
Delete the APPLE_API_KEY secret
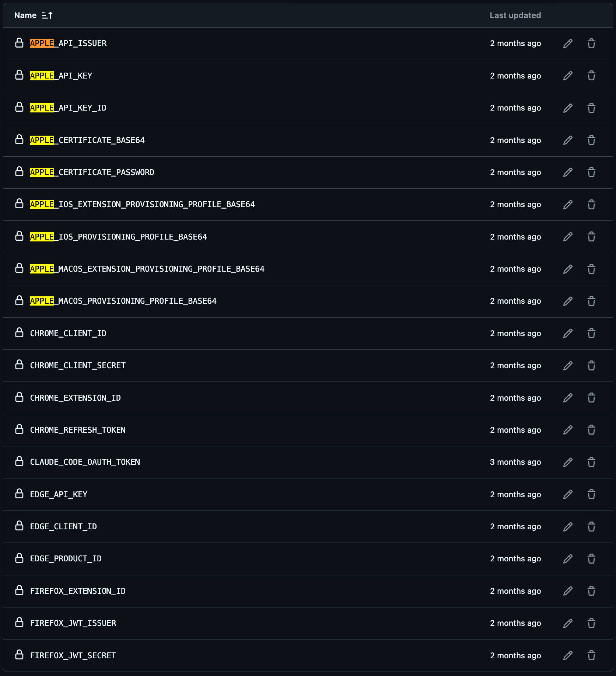(x=591, y=76)
